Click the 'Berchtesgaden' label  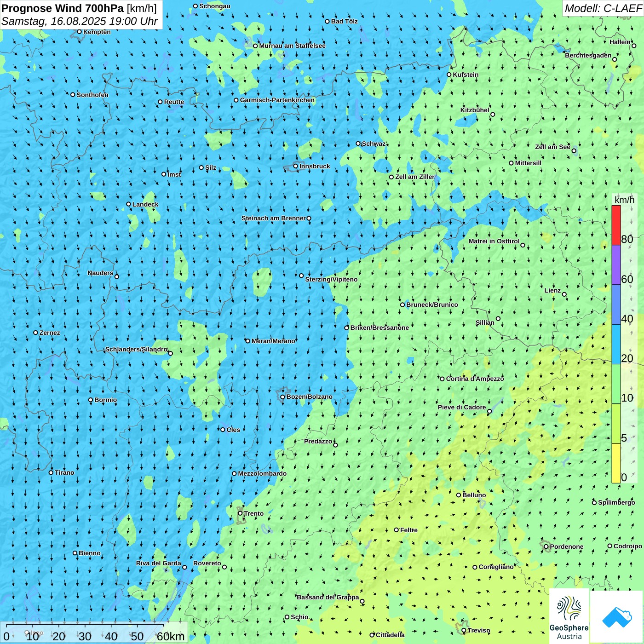click(588, 55)
